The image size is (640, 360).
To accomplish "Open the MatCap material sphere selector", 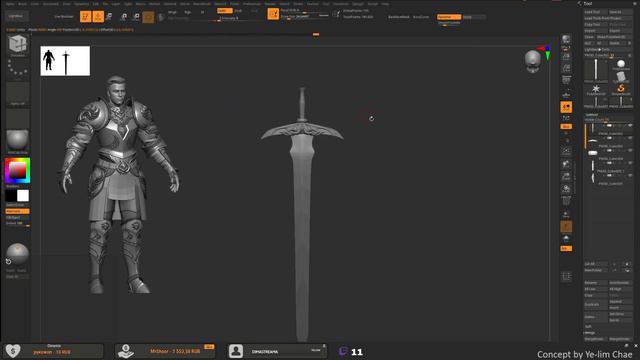I will 18,141.
